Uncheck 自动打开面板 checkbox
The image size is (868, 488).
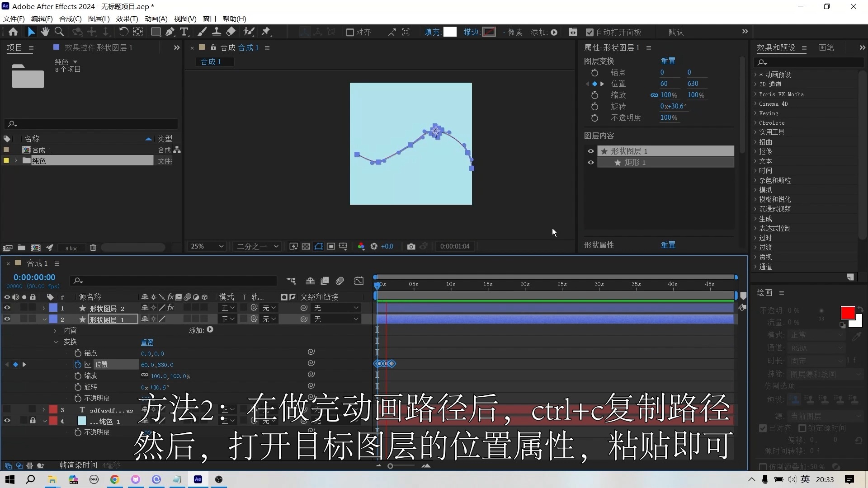point(590,32)
